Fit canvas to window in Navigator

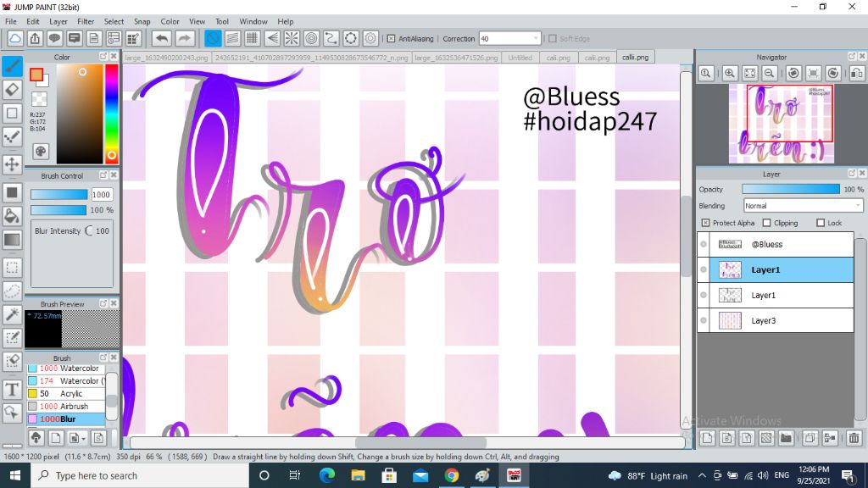749,73
